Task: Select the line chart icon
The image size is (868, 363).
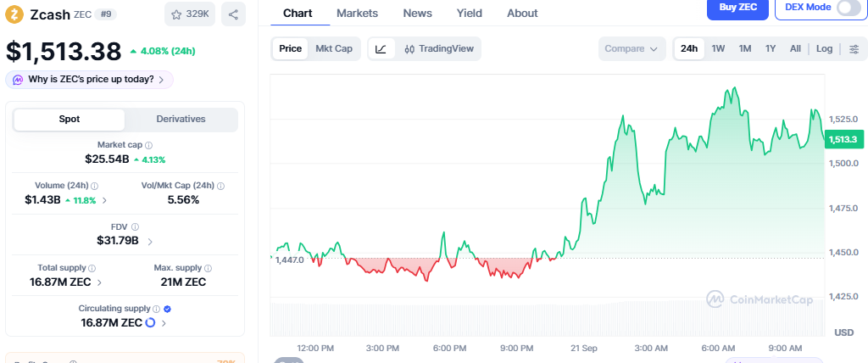Action: click(381, 49)
